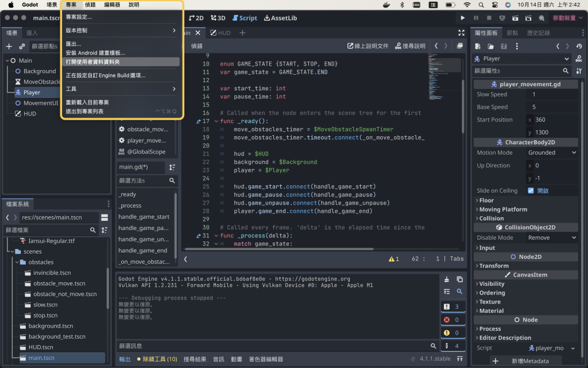
Task: Save resource floppy icon in inspector
Action: click(504, 46)
